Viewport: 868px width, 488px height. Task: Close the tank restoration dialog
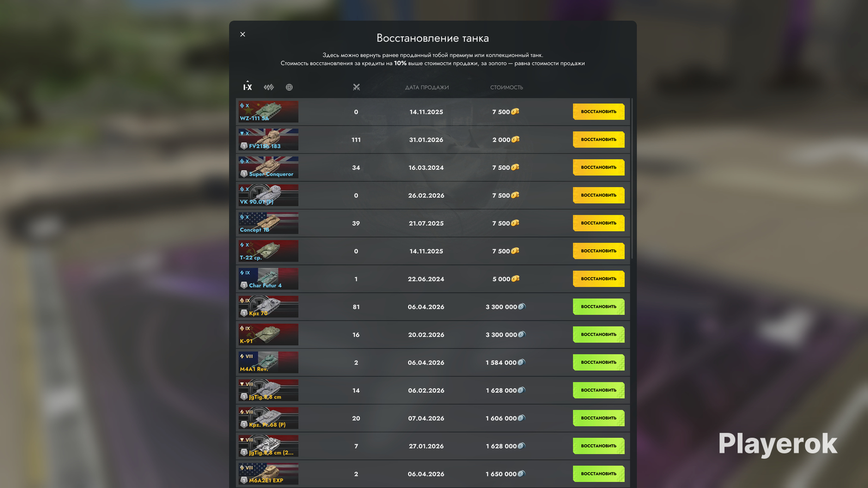(x=243, y=34)
